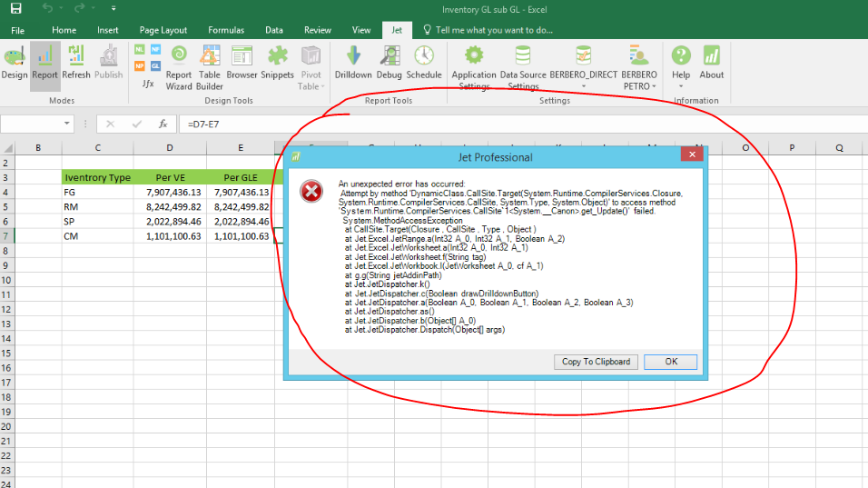Open the Page Layout tab
The width and height of the screenshot is (868, 488).
(163, 31)
